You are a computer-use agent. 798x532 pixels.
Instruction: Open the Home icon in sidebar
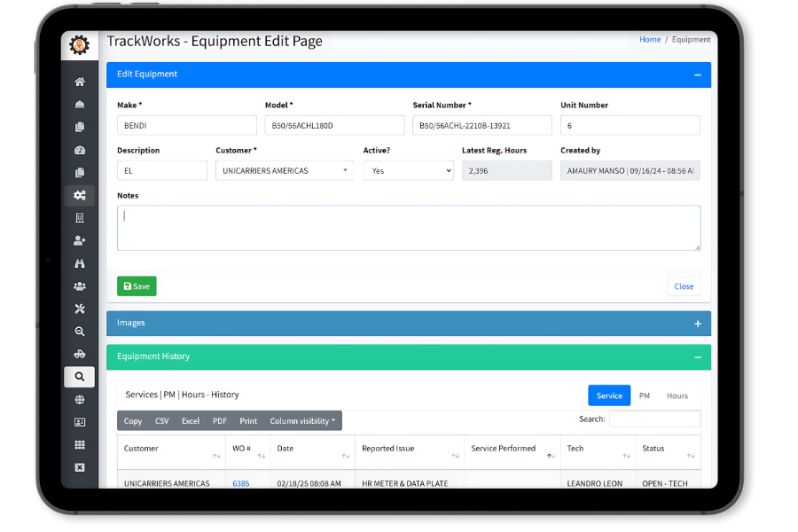pyautogui.click(x=80, y=82)
